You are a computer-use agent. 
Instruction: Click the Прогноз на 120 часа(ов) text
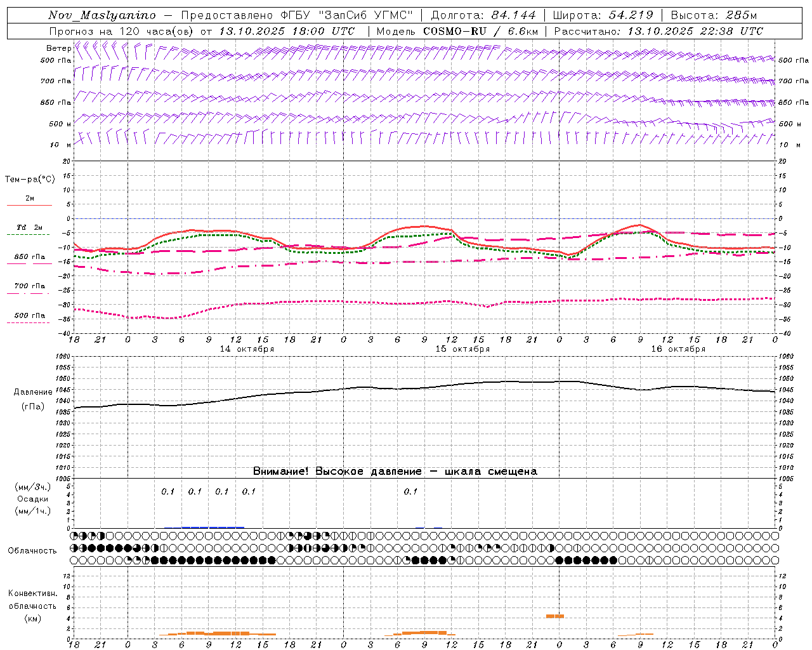pos(122,31)
